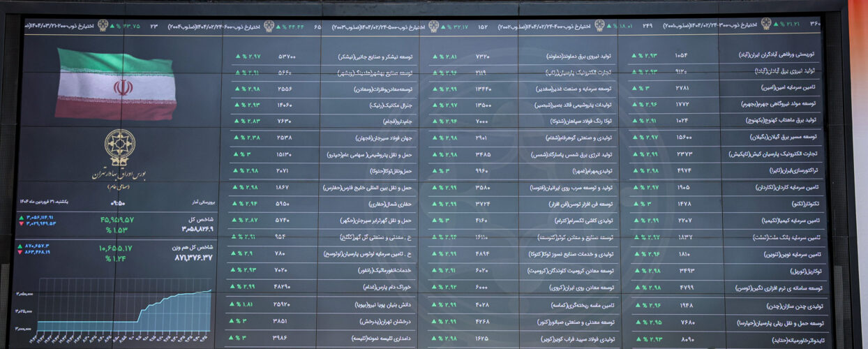Click the price ۱۵۱۳۰ for حپترو
The height and width of the screenshot is (349, 868).
pyautogui.click(x=285, y=155)
